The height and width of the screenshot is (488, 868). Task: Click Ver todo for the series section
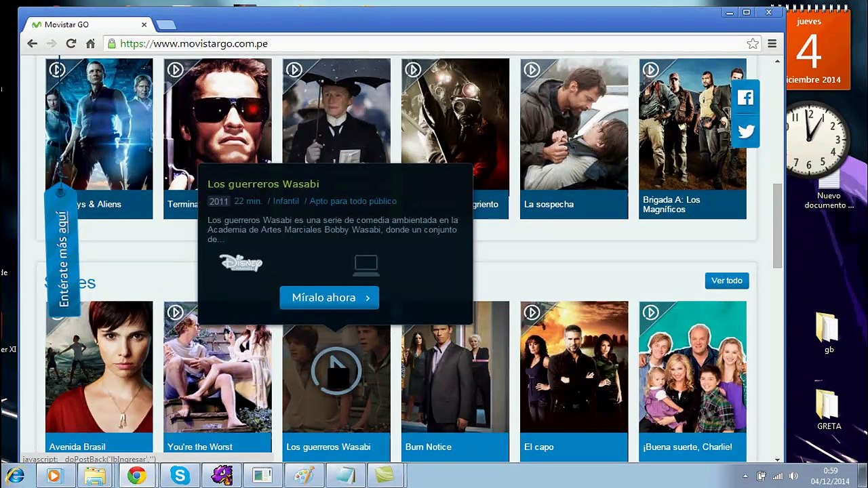(727, 281)
